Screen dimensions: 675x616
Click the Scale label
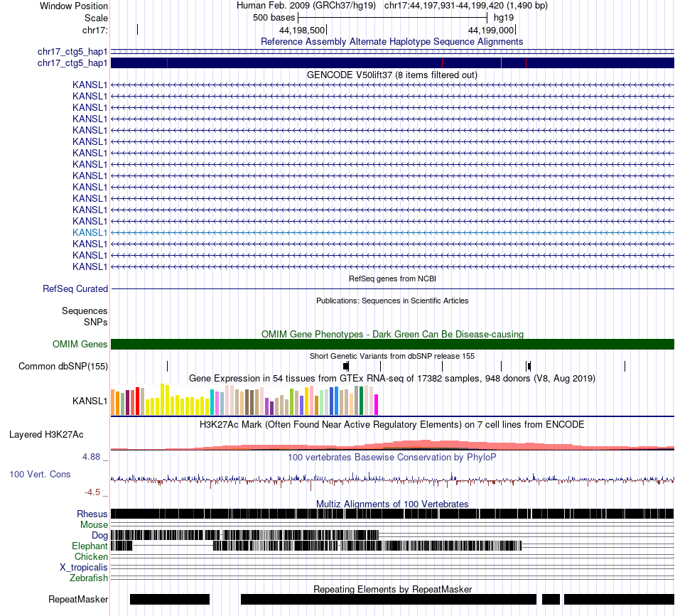96,18
